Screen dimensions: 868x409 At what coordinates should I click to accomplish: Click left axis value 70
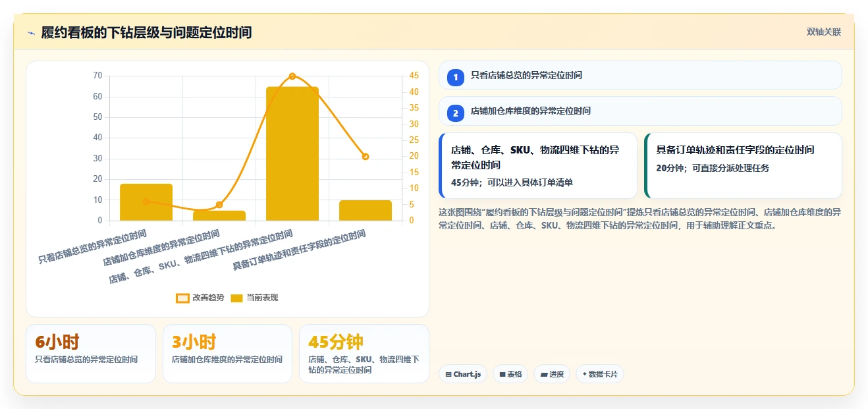pos(97,76)
